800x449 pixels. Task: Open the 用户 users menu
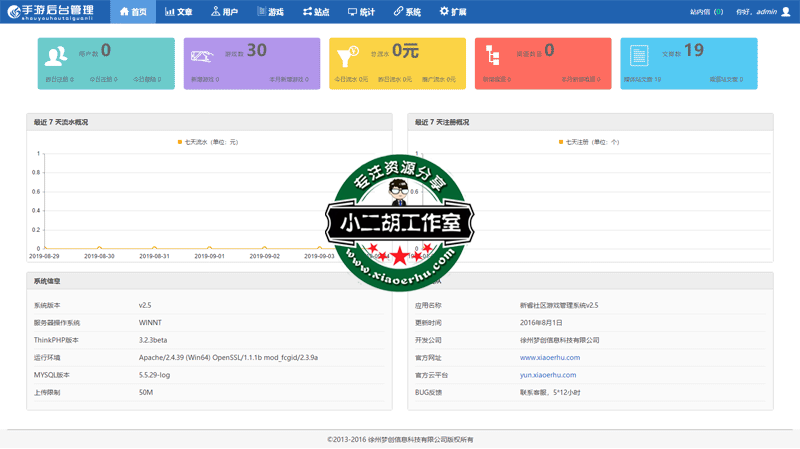[x=224, y=12]
